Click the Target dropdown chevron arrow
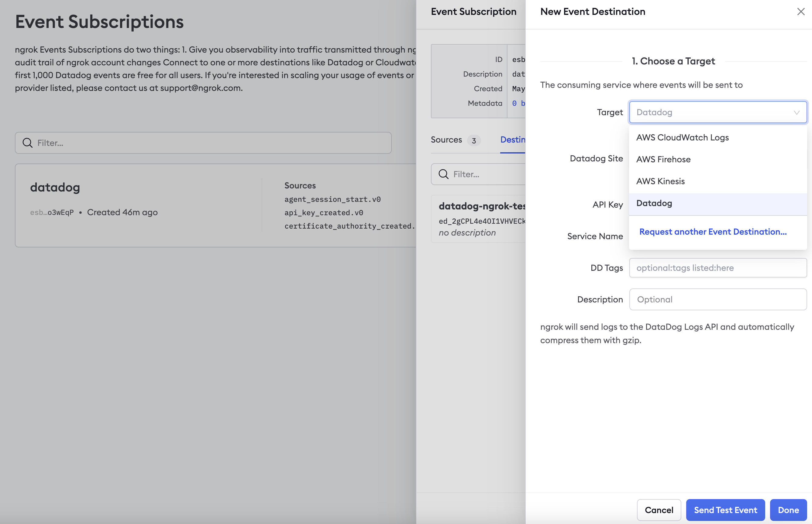Viewport: 812px width, 524px height. pyautogui.click(x=796, y=113)
